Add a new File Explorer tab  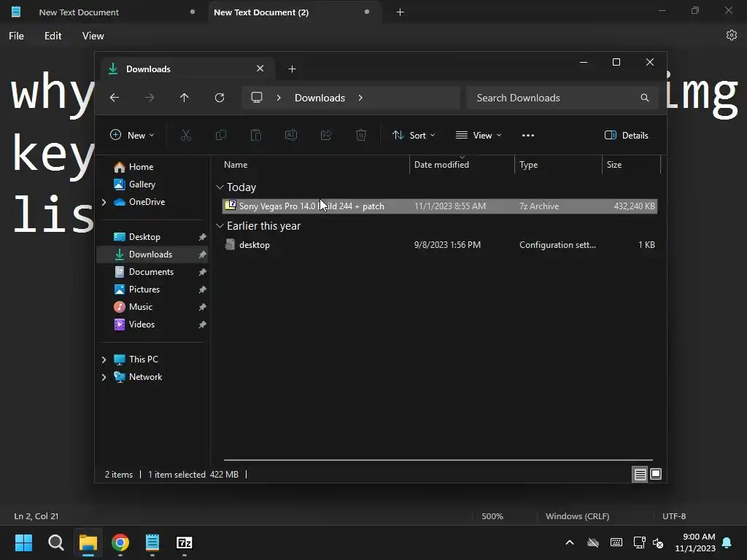coord(292,69)
